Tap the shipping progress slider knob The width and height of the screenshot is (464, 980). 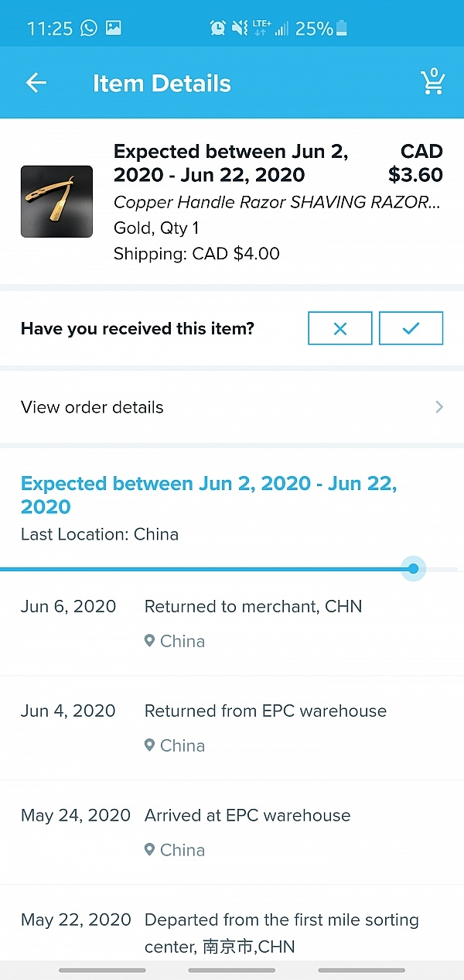point(414,569)
